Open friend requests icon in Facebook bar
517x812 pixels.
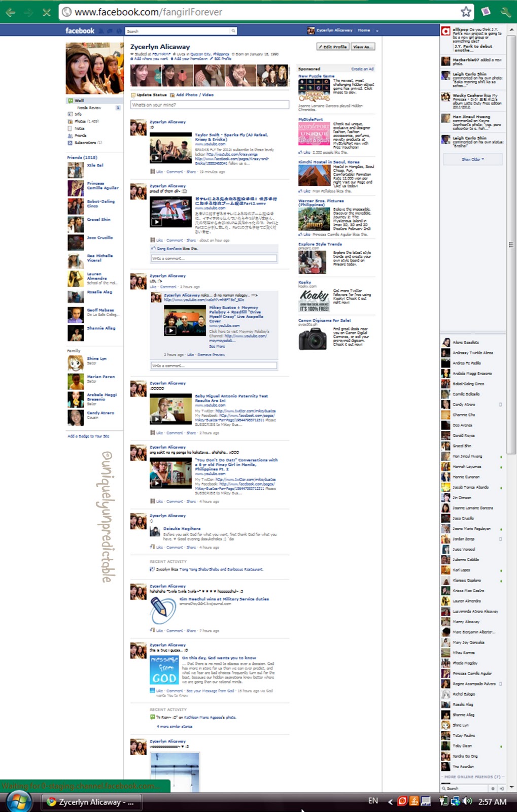pyautogui.click(x=101, y=31)
